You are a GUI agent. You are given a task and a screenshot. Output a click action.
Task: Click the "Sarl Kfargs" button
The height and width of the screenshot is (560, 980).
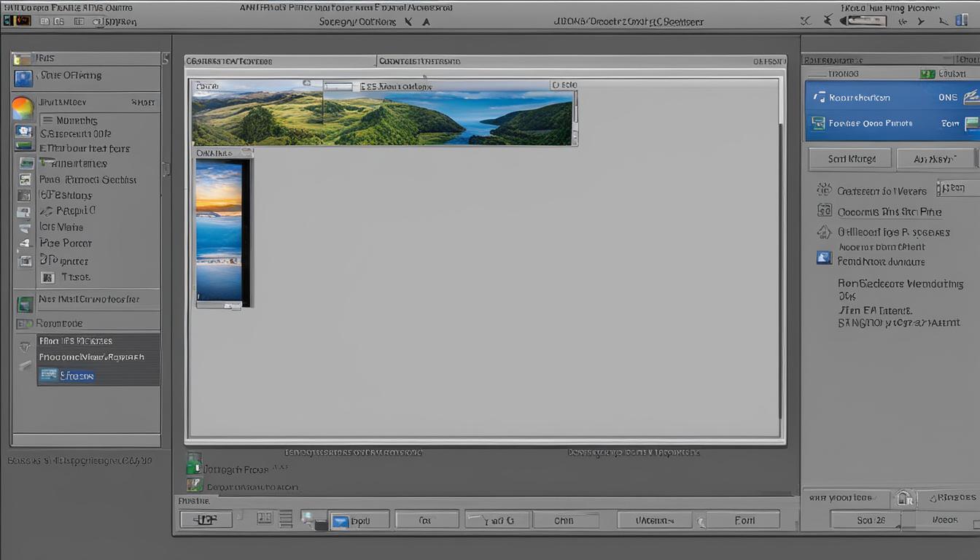[851, 158]
